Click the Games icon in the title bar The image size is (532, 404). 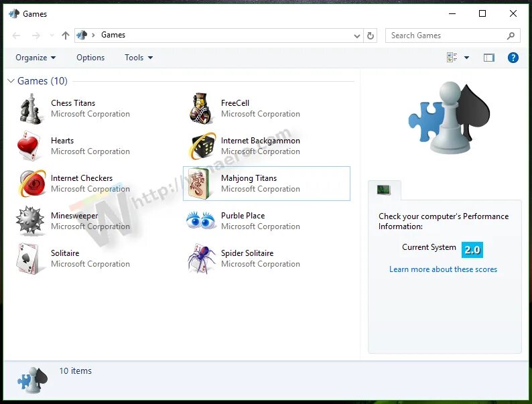(14, 14)
